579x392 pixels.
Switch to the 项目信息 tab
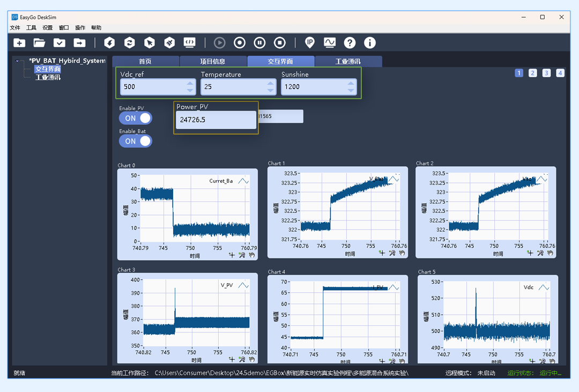pyautogui.click(x=213, y=61)
